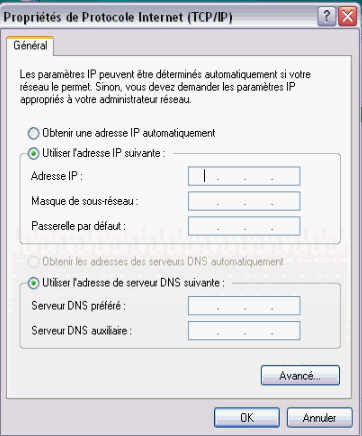Close the TCP/IP properties dialog
Image resolution: width=362 pixels, height=436 pixels.
(347, 16)
